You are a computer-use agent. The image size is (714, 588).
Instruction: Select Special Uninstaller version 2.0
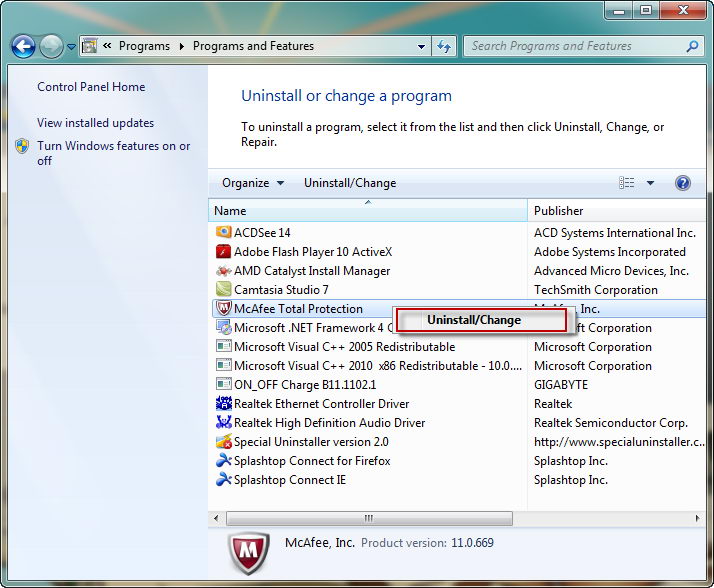pos(311,442)
